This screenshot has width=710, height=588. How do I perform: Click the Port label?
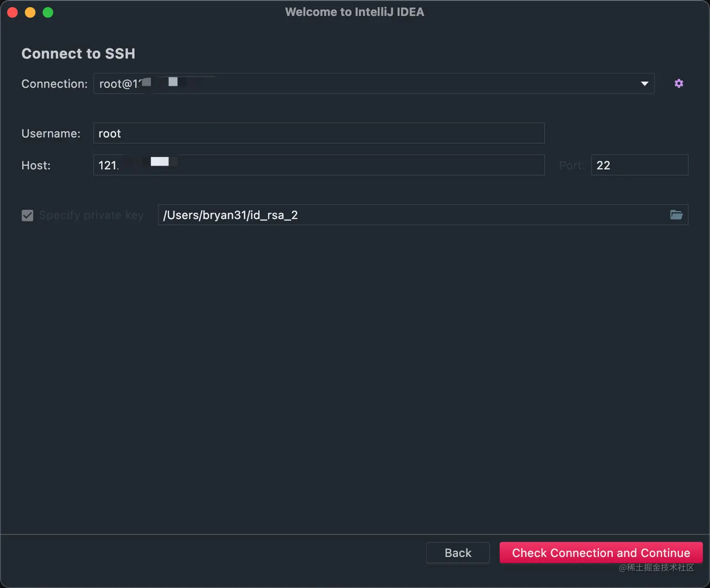[x=572, y=165]
